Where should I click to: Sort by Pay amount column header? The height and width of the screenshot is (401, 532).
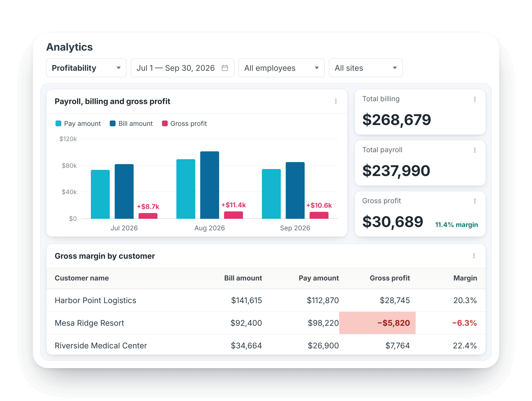click(x=319, y=278)
